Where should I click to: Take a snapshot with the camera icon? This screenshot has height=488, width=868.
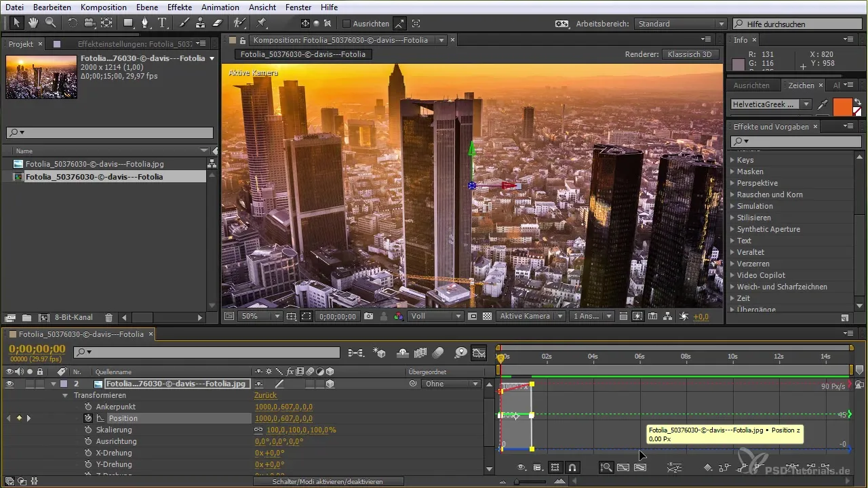369,317
